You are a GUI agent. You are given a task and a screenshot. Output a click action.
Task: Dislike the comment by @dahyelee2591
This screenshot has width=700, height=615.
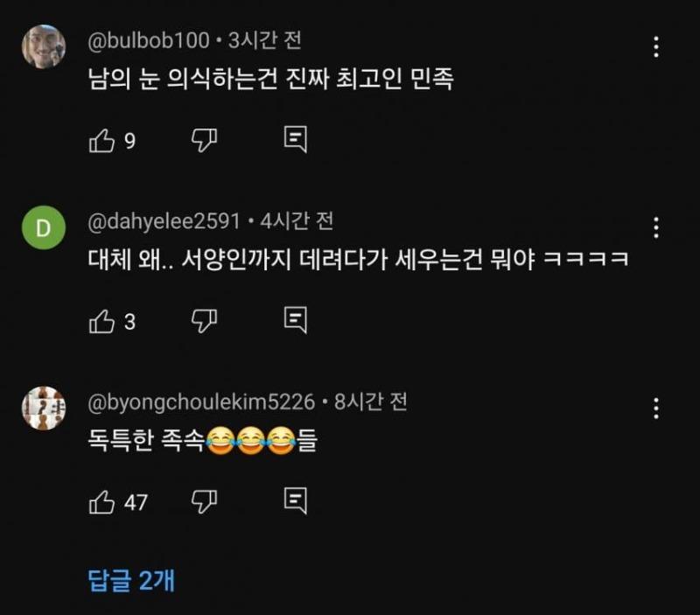tap(204, 320)
